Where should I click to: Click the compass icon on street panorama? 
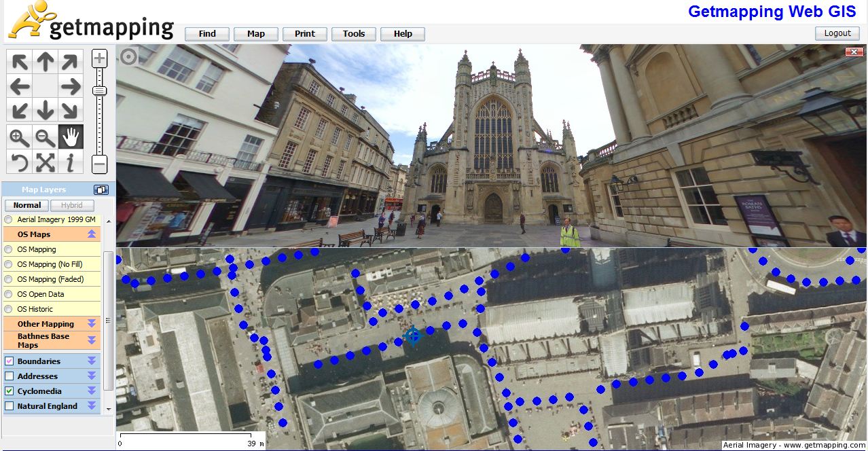(x=129, y=57)
